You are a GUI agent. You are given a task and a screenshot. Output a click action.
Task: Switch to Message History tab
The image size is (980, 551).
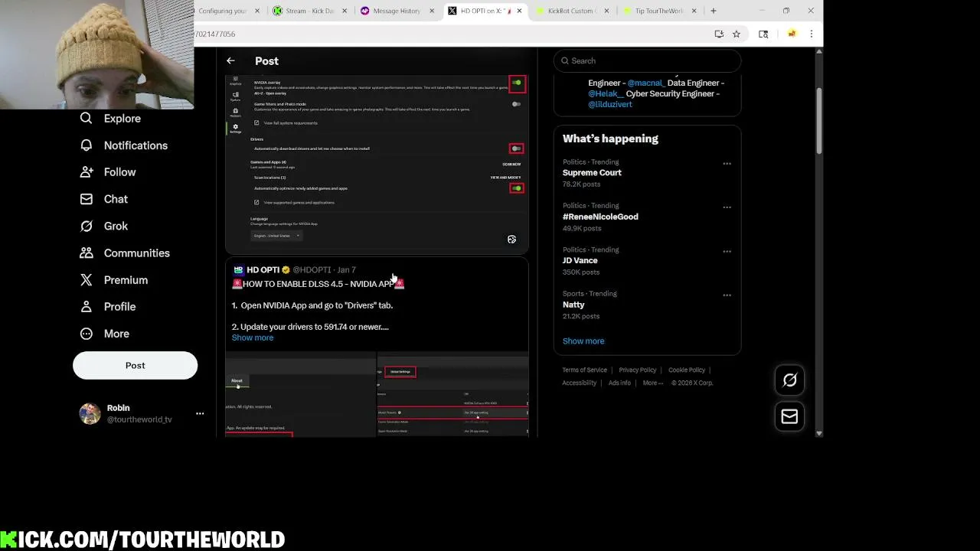397,11
